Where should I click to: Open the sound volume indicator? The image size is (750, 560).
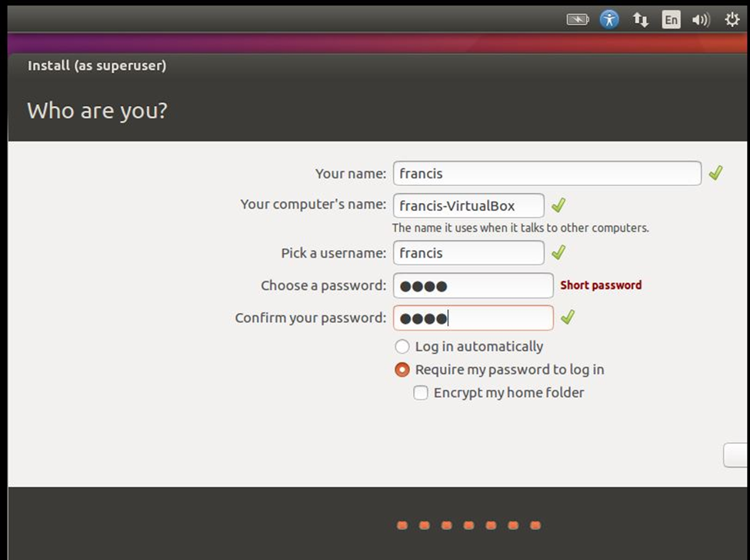pos(701,19)
